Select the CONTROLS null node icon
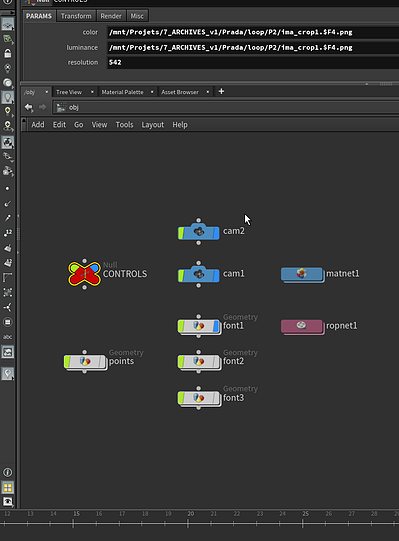The height and width of the screenshot is (541, 399). click(x=85, y=274)
